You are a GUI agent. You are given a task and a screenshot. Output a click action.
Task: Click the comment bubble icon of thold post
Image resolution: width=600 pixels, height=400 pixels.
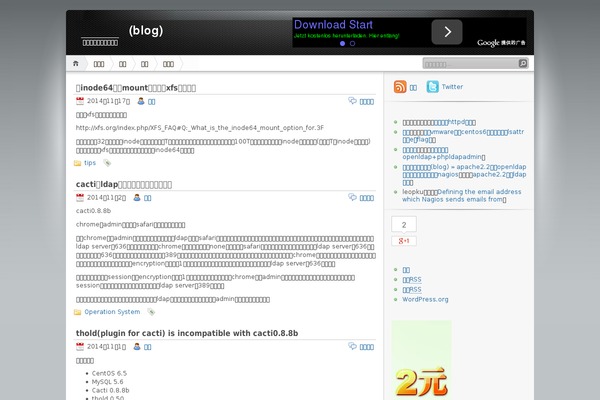(x=352, y=346)
